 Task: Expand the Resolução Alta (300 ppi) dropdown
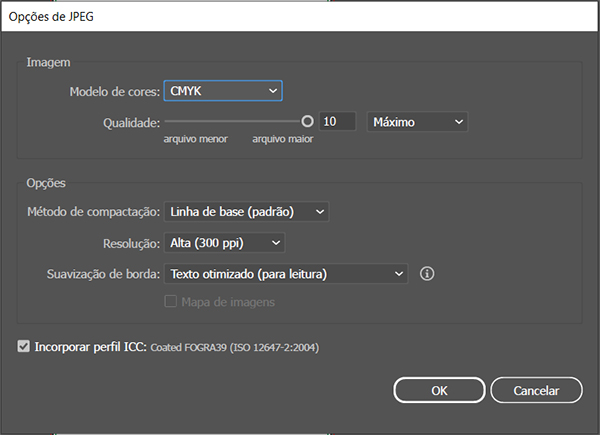tap(225, 242)
